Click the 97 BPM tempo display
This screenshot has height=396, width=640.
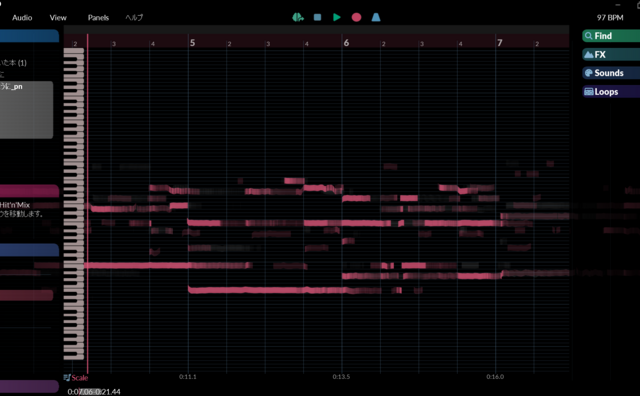point(610,18)
